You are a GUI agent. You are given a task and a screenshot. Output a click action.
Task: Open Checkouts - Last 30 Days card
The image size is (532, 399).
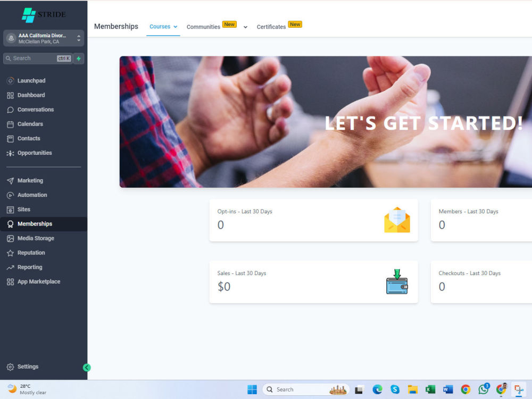pos(481,282)
